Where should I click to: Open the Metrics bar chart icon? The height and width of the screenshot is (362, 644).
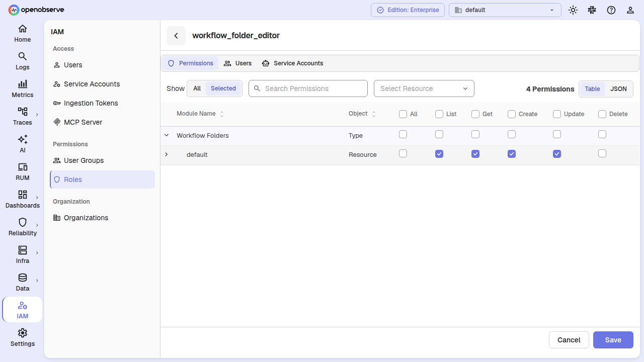23,84
